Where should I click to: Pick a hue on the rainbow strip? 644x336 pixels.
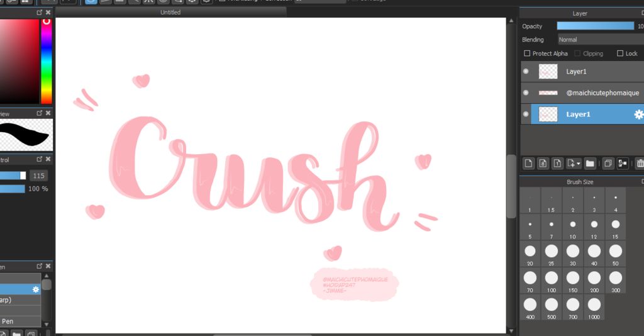[x=47, y=60]
